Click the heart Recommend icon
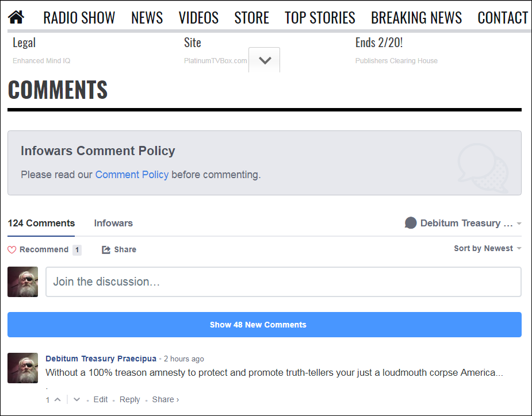The image size is (532, 416). [x=12, y=250]
